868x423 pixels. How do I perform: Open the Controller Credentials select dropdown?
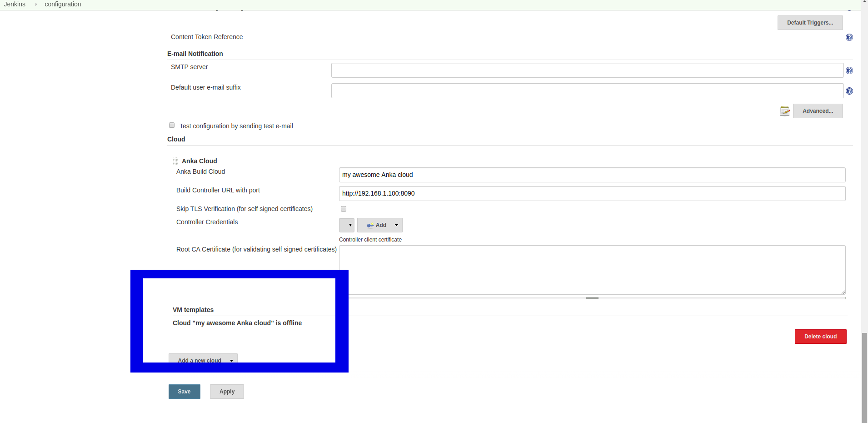(347, 225)
